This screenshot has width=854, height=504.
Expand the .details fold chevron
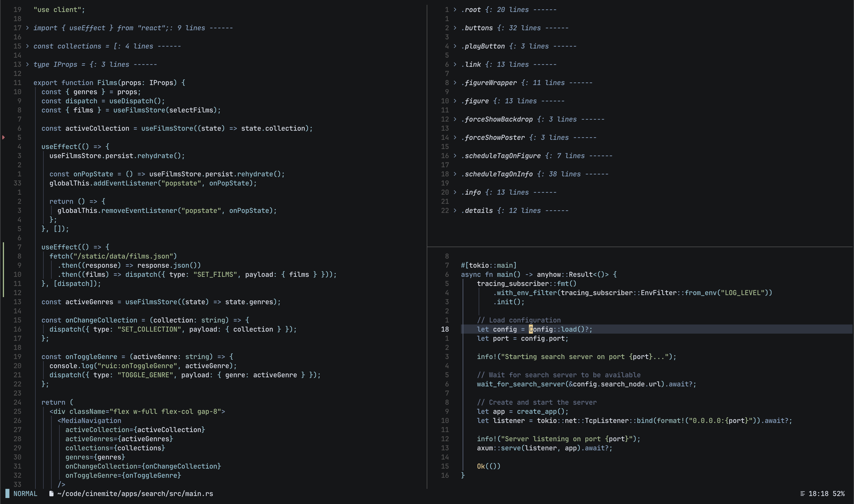455,210
